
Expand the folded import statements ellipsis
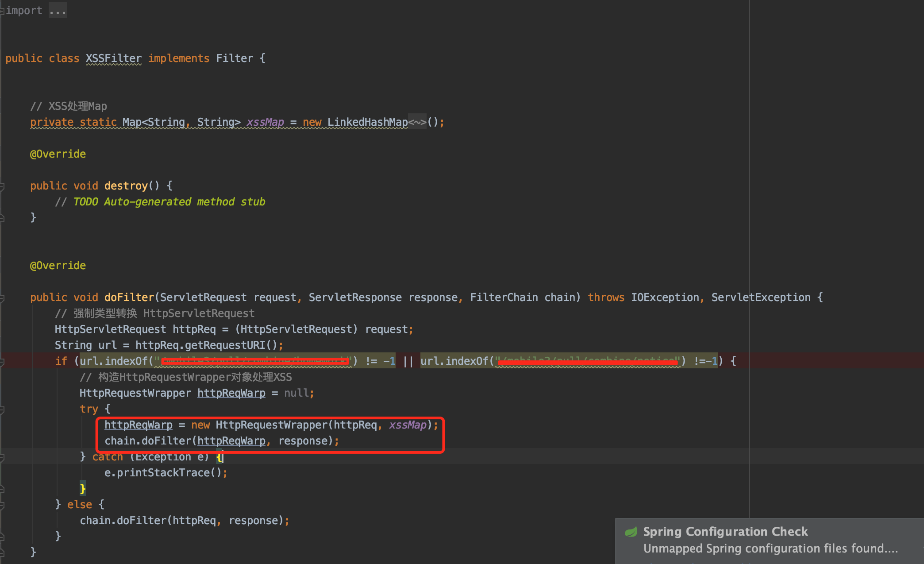point(58,11)
